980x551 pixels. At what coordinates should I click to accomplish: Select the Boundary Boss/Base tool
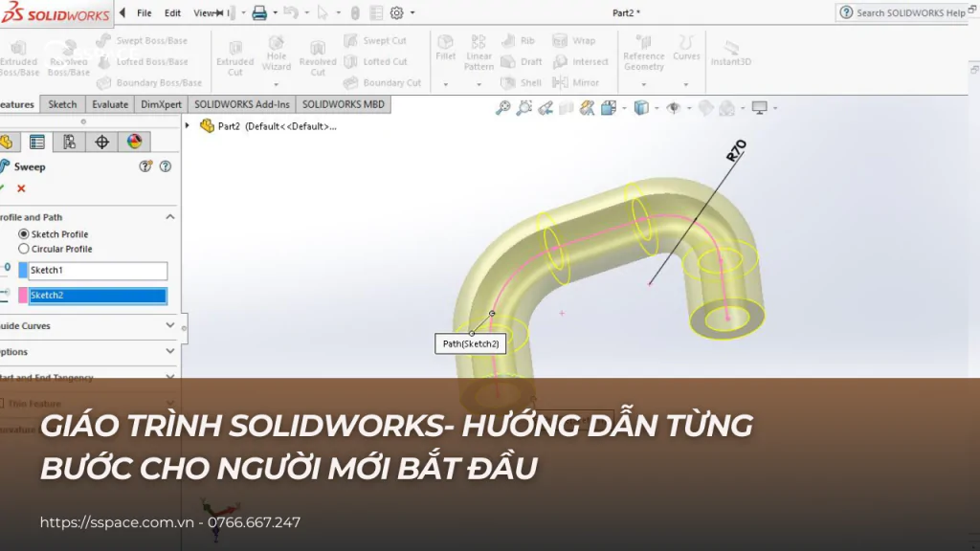(x=148, y=82)
